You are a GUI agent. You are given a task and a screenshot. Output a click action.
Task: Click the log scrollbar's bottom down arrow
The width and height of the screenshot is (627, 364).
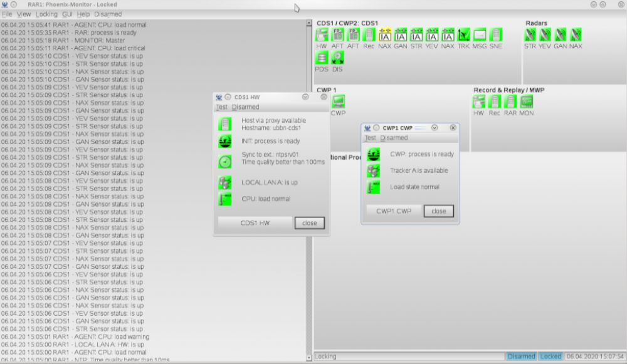pyautogui.click(x=308, y=358)
